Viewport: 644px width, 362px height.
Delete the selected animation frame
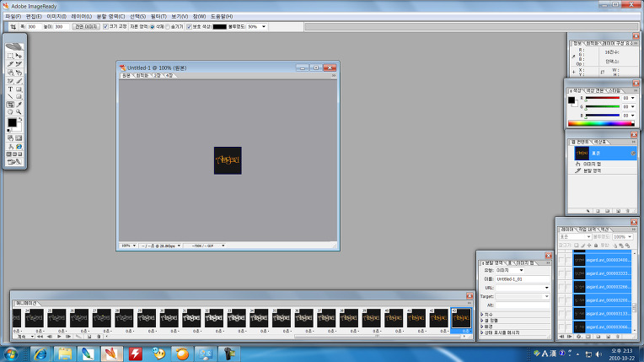[99, 337]
